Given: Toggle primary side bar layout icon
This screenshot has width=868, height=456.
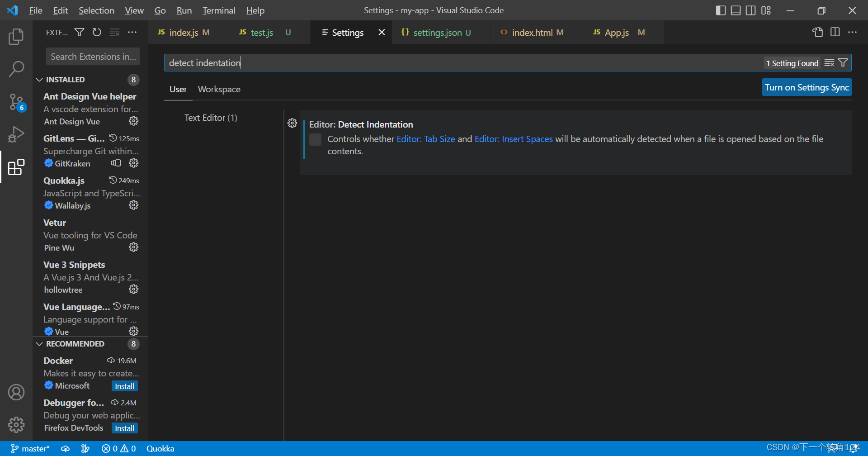Looking at the screenshot, I should [x=721, y=10].
